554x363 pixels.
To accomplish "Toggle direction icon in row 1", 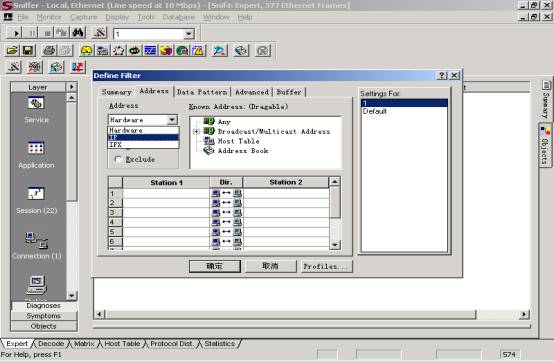I will tap(226, 193).
